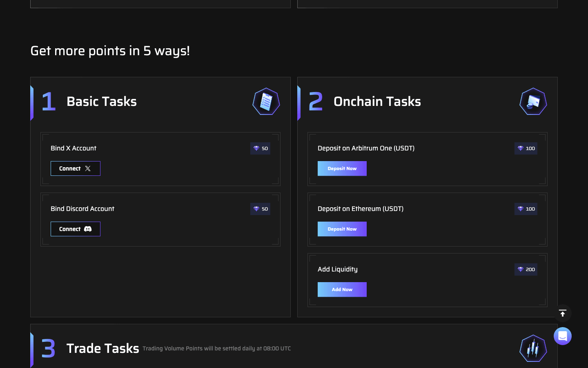
Task: Click the Basic Tasks clipboard heptagon icon
Action: pyautogui.click(x=266, y=101)
